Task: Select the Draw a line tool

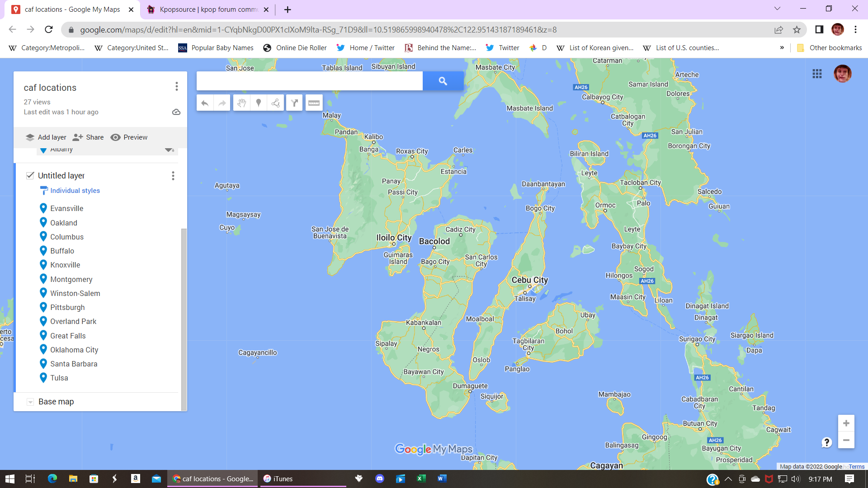Action: [276, 103]
